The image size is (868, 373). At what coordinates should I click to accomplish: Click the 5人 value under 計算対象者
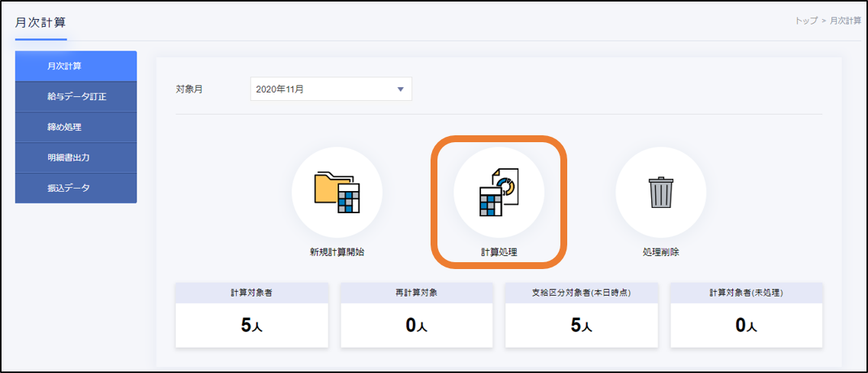(x=252, y=326)
